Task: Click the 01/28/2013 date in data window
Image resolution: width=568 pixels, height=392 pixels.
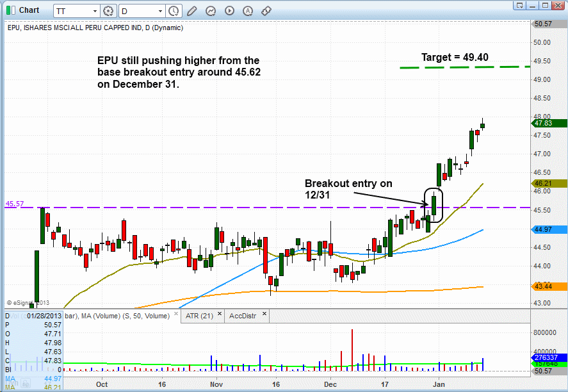Action: 44,316
